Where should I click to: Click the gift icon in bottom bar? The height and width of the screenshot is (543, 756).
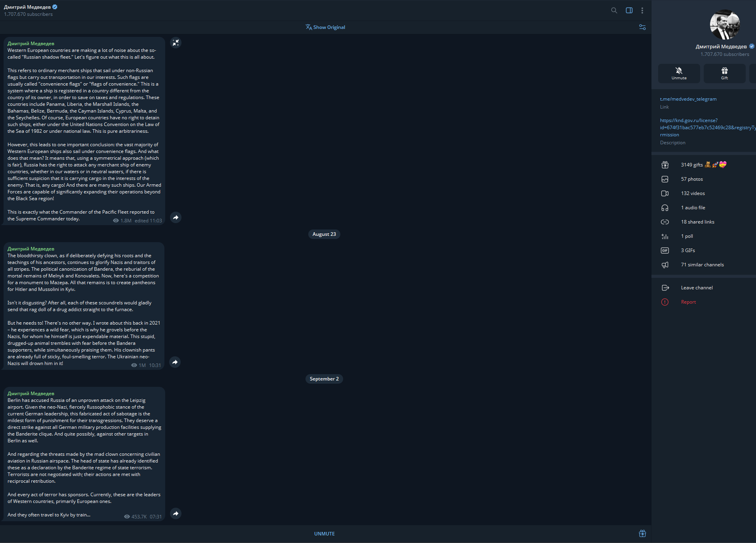pyautogui.click(x=642, y=533)
